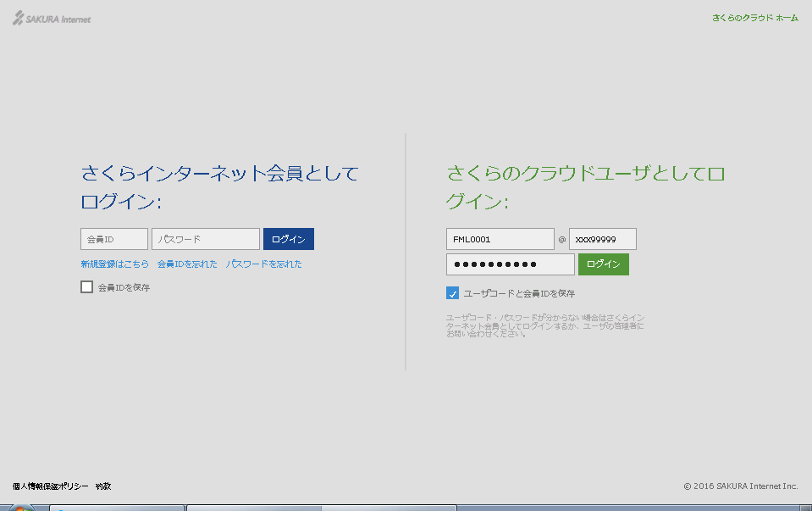The width and height of the screenshot is (812, 511).
Task: Focus the 会員ID input field
Action: pos(114,239)
